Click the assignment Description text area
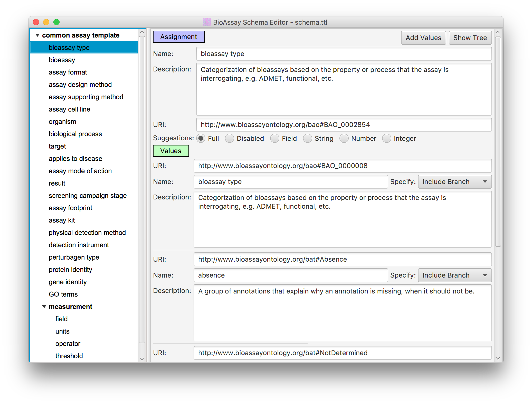 pyautogui.click(x=344, y=89)
